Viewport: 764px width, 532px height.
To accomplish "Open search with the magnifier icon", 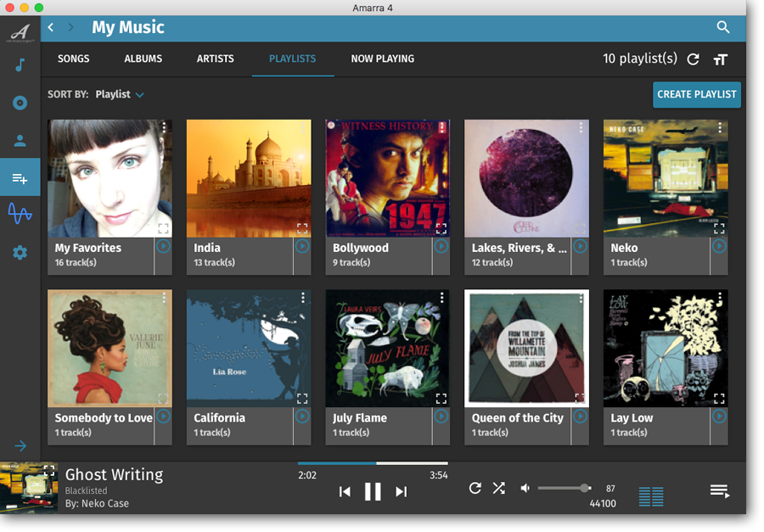I will tap(723, 27).
